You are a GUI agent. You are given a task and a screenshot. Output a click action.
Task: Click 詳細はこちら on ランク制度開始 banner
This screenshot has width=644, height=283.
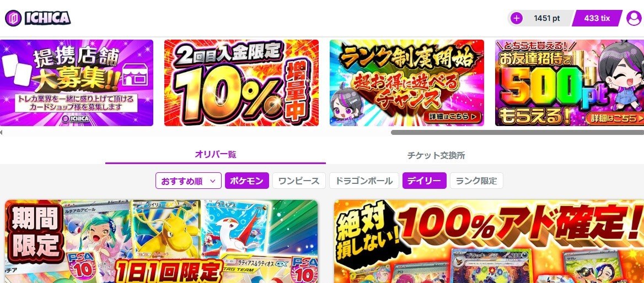click(453, 117)
